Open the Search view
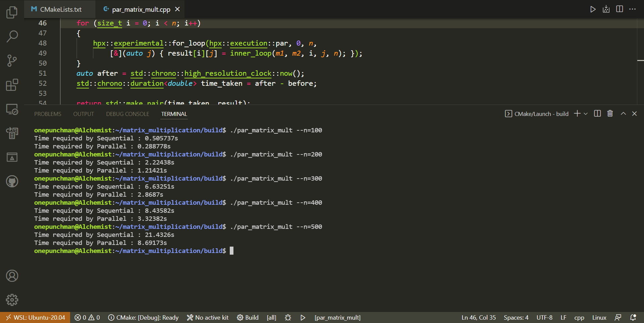This screenshot has width=644, height=323. pyautogui.click(x=12, y=36)
